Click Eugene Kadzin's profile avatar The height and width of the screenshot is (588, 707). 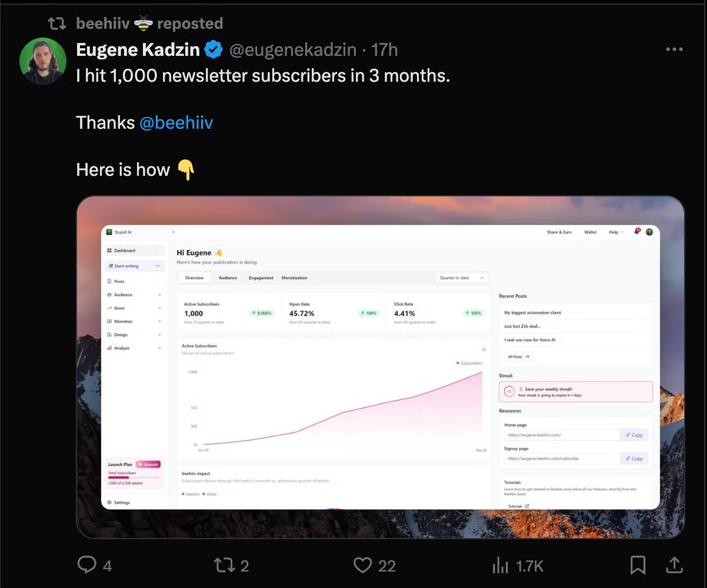(x=42, y=61)
